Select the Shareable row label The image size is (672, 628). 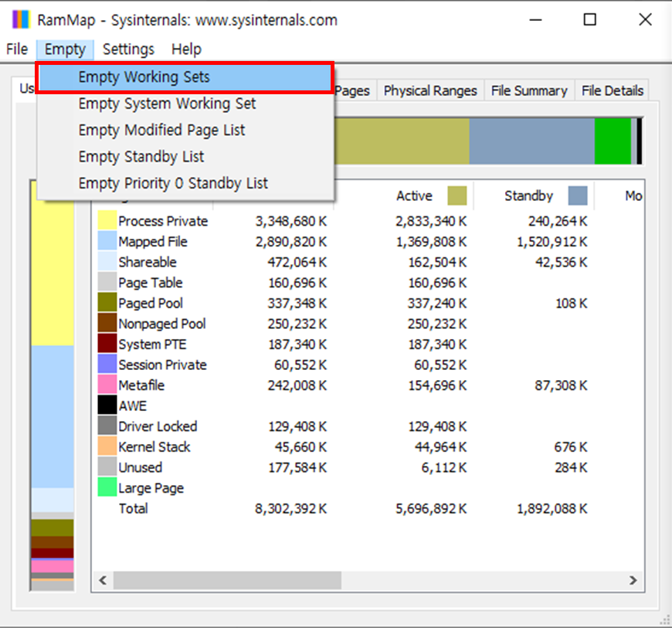148,262
